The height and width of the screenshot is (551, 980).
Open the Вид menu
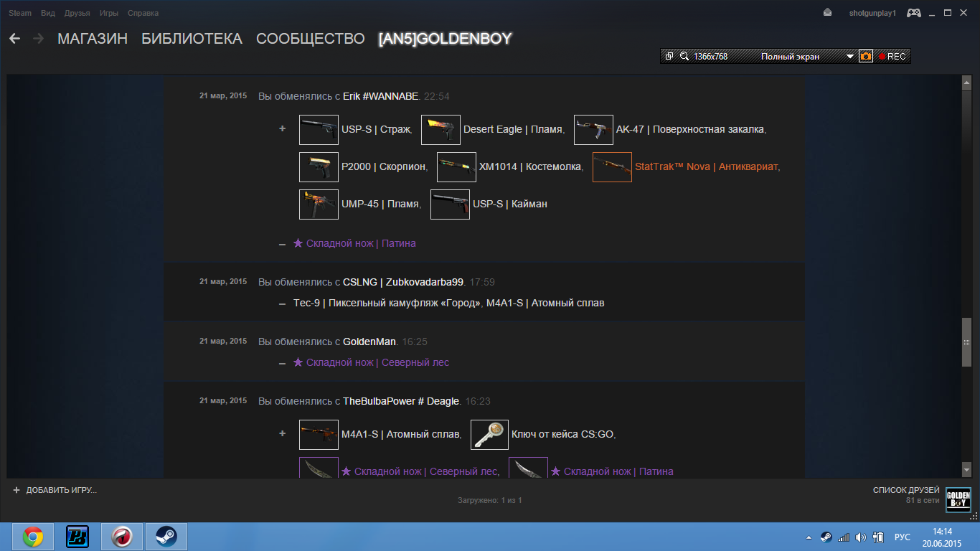(48, 13)
